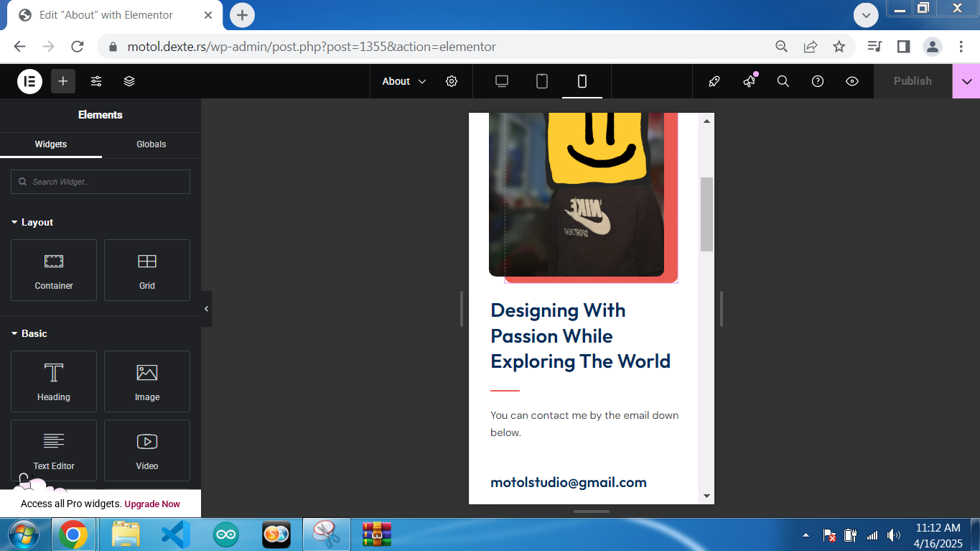Open the Finder search icon
The image size is (980, 551).
click(x=783, y=81)
